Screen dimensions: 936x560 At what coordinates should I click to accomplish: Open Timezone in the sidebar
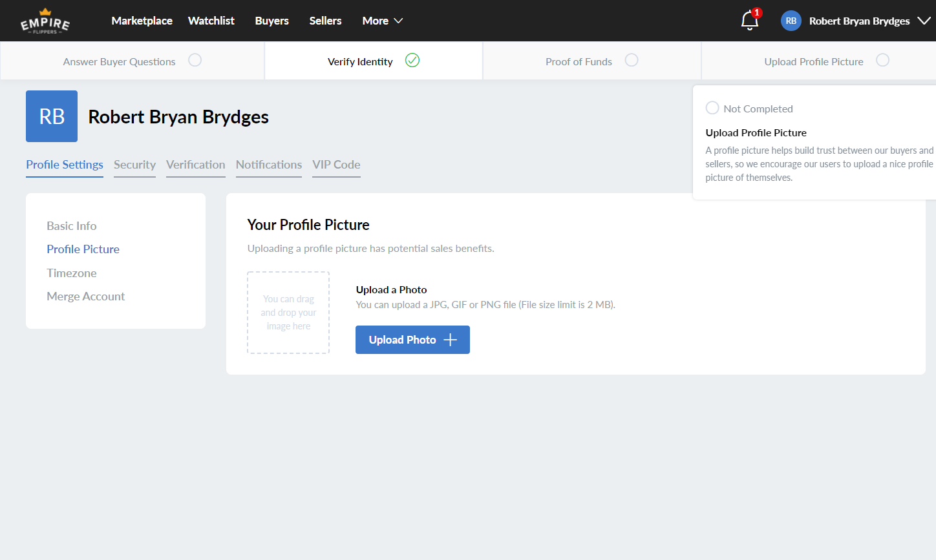(72, 273)
